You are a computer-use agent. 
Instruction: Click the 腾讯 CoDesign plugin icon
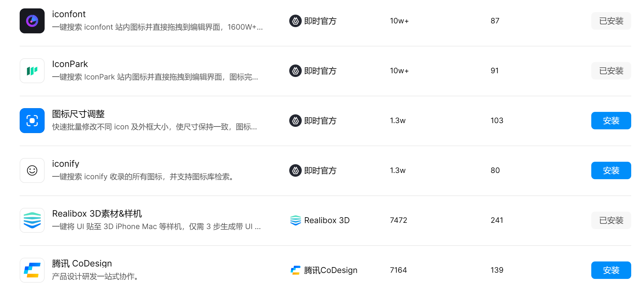coord(32,270)
